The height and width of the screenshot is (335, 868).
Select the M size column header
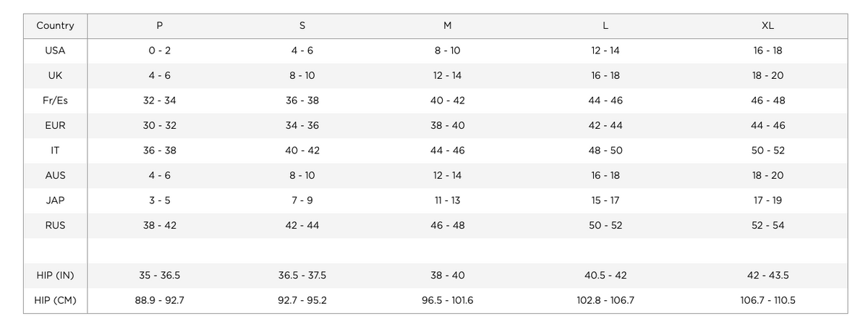[447, 25]
